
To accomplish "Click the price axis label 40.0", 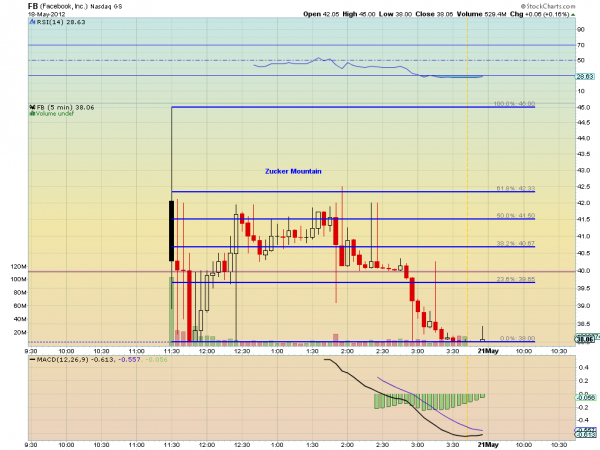I will [583, 271].
